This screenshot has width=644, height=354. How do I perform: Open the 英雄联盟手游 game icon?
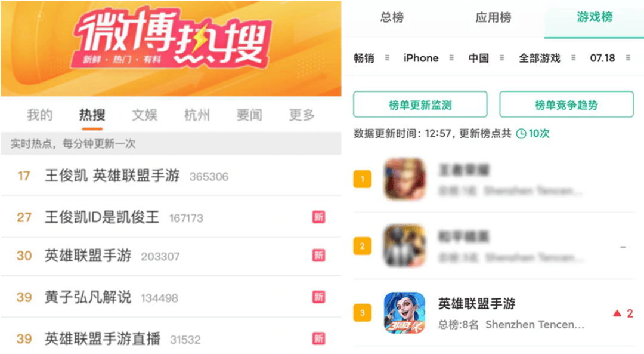pyautogui.click(x=404, y=313)
